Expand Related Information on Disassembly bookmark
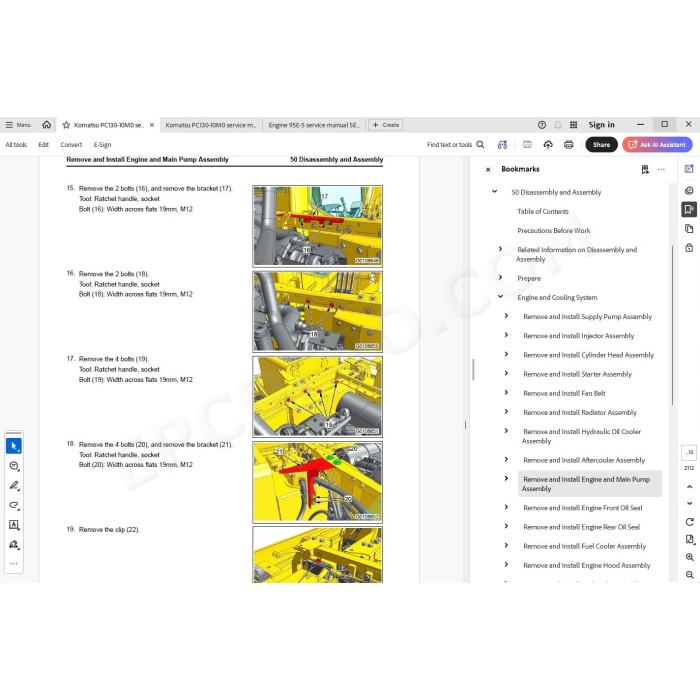 [500, 249]
